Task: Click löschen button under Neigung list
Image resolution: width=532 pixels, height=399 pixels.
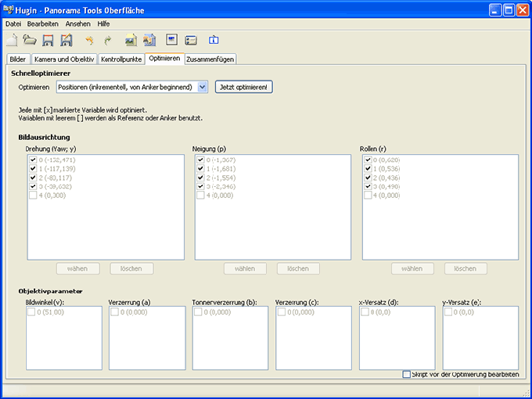Action: coord(298,268)
